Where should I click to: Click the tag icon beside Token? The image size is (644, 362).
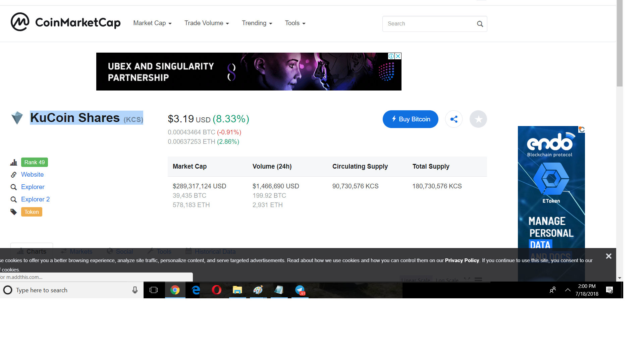pyautogui.click(x=14, y=212)
